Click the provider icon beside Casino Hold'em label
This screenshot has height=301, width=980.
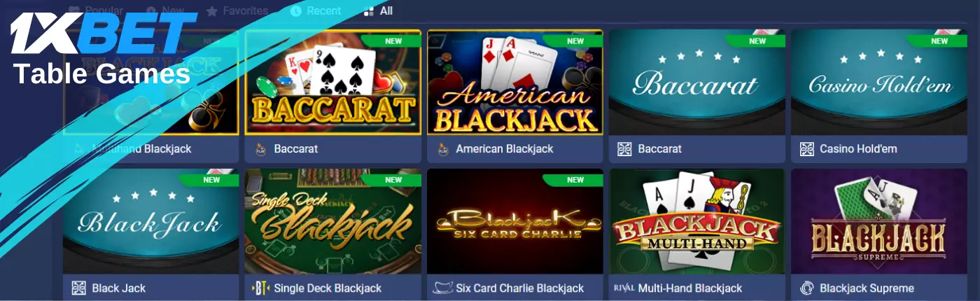tap(806, 149)
